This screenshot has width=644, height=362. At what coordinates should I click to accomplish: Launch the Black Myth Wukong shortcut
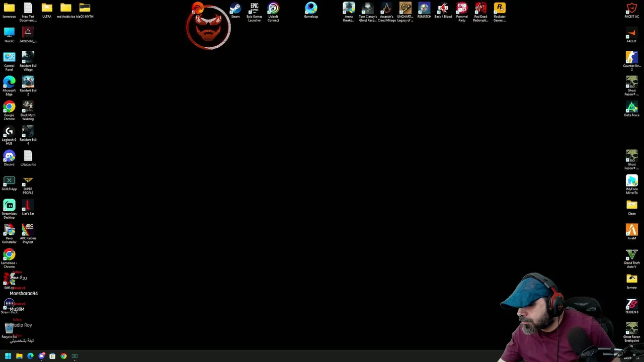pos(28,111)
